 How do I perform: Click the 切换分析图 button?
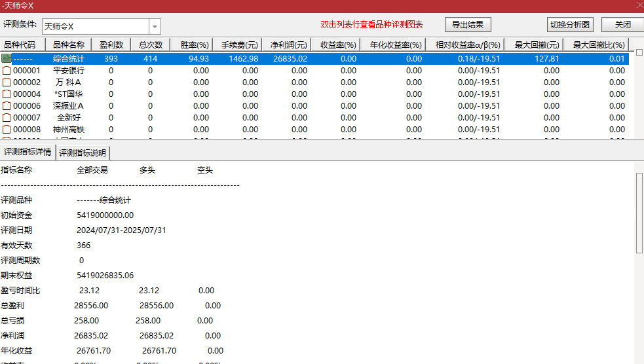[570, 25]
